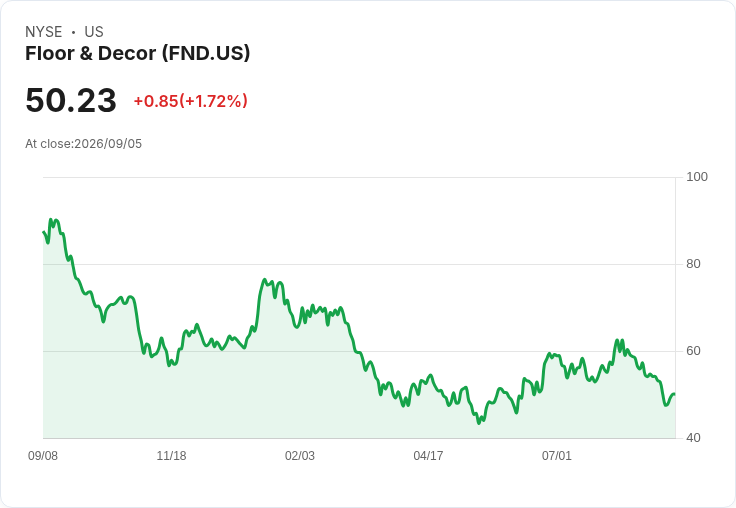The image size is (736, 508).
Task: Click the 50.23 current price
Action: click(71, 100)
